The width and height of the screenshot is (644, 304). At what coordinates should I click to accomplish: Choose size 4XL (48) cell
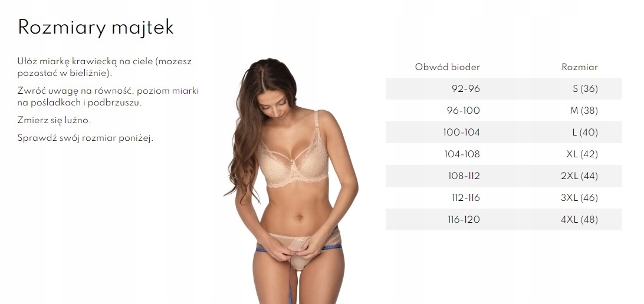pos(579,219)
